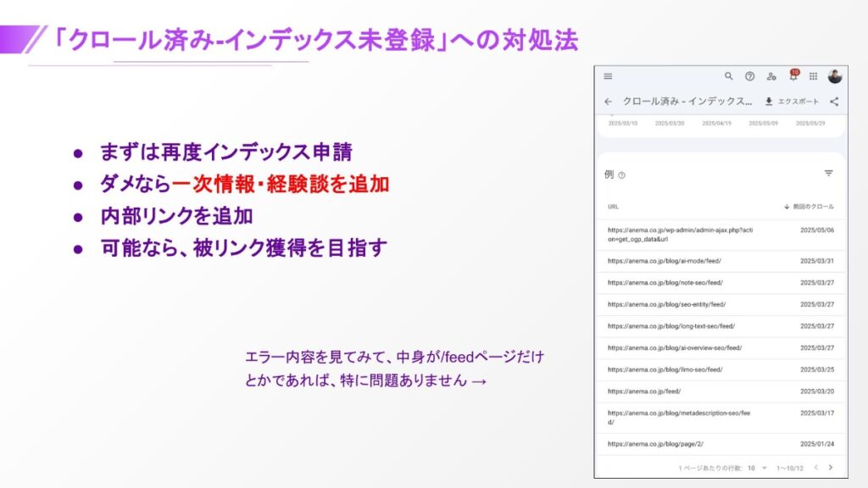Click the エクスポート export button
The width and height of the screenshot is (868, 488).
coord(792,102)
